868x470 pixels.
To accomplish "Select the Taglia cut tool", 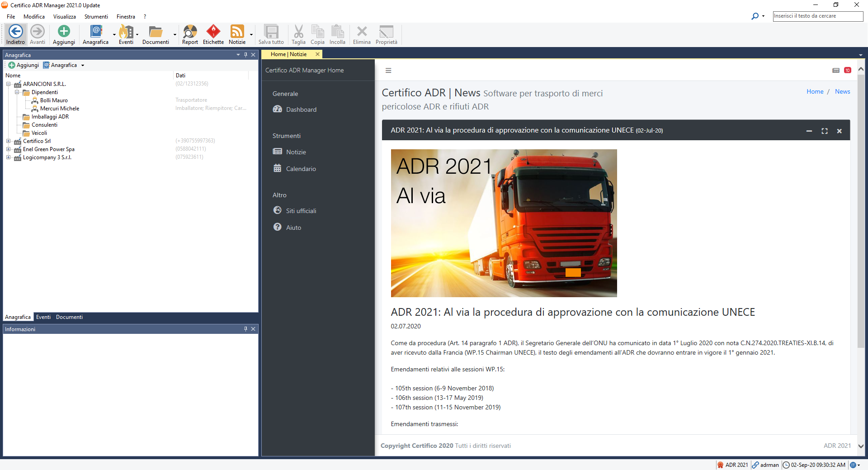I will pos(298,34).
